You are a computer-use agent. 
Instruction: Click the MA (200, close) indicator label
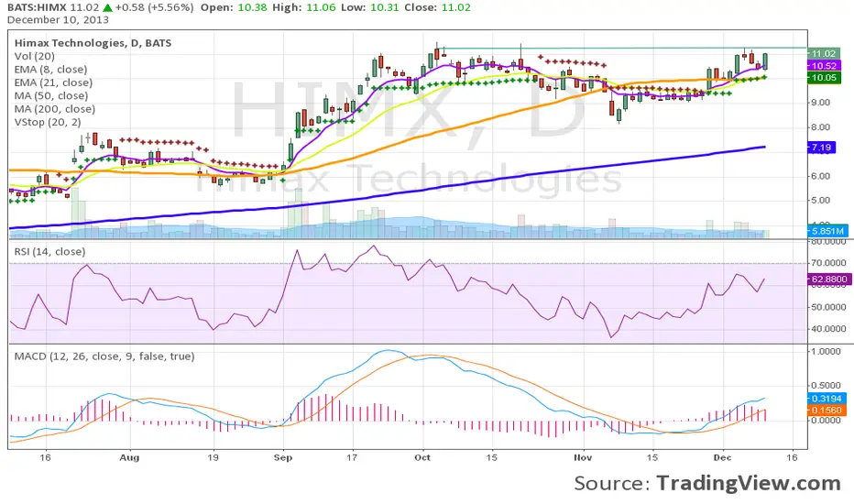pyautogui.click(x=54, y=108)
